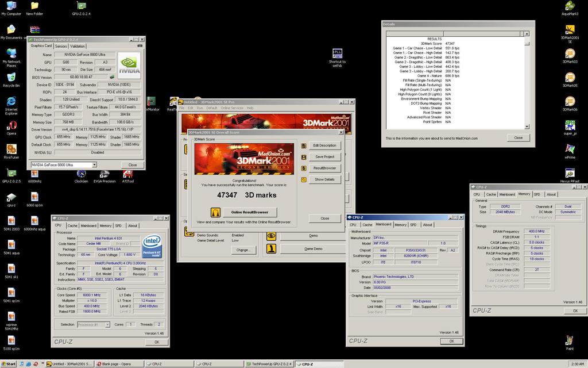The image size is (588, 368).
Task: Click the Game Demo button
Action: click(x=313, y=248)
